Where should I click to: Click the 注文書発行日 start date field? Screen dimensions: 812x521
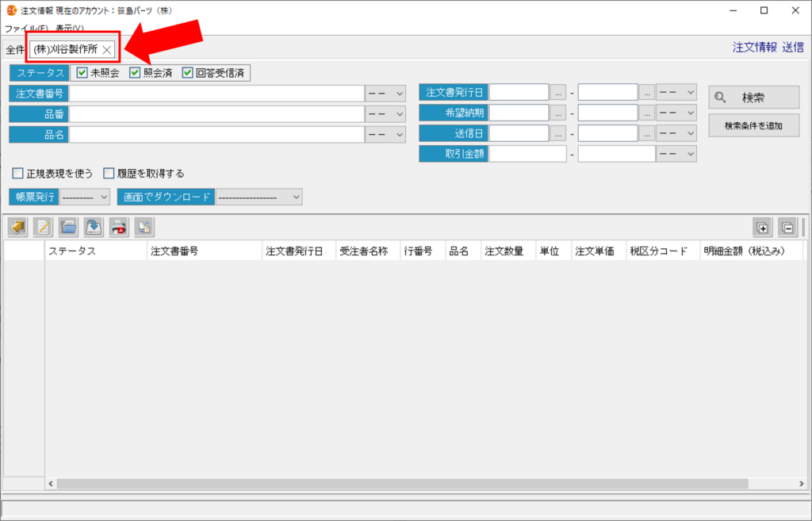pos(519,93)
